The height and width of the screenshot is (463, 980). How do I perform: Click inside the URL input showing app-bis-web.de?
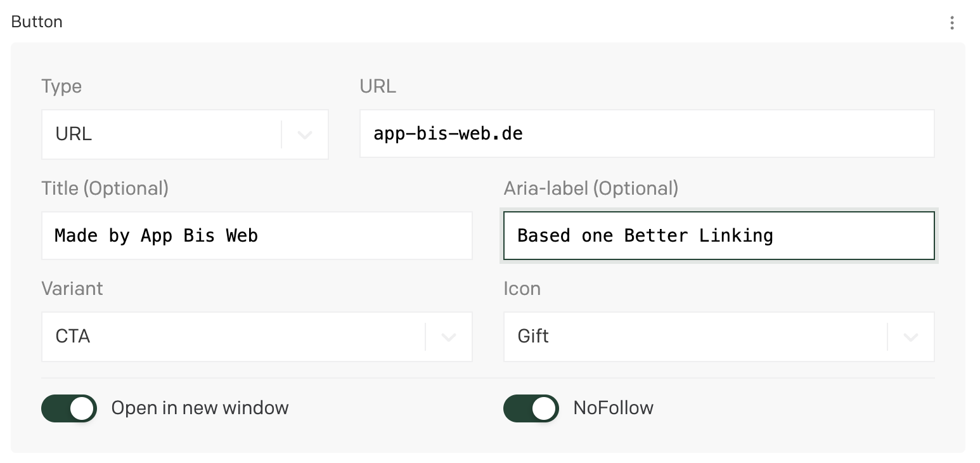(x=647, y=133)
